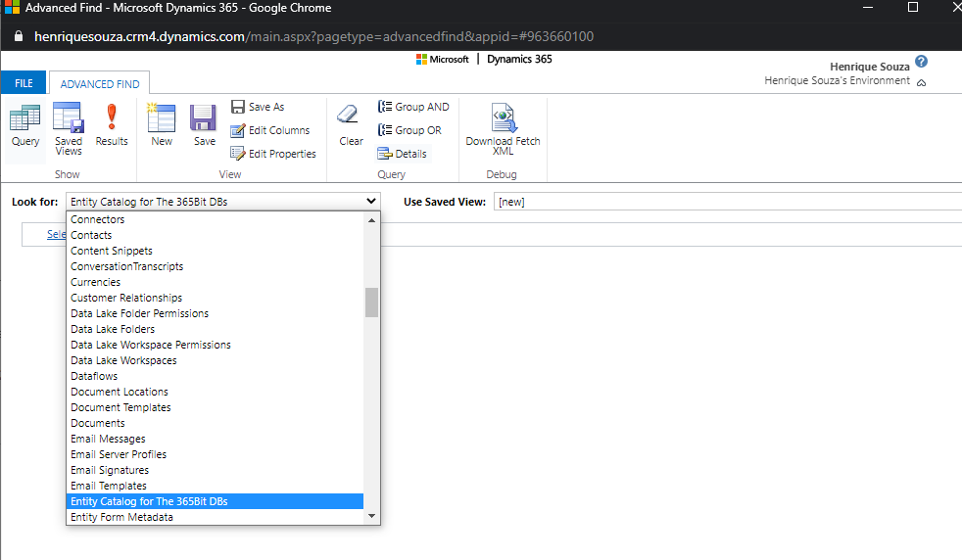Click the Henrique Souza user name
The height and width of the screenshot is (560, 962).
[869, 67]
